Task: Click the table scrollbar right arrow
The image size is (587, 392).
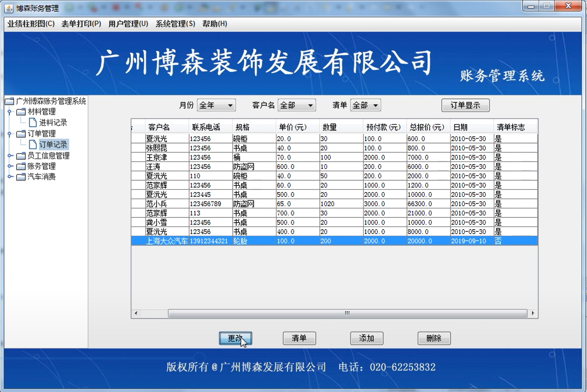Action: pos(533,313)
